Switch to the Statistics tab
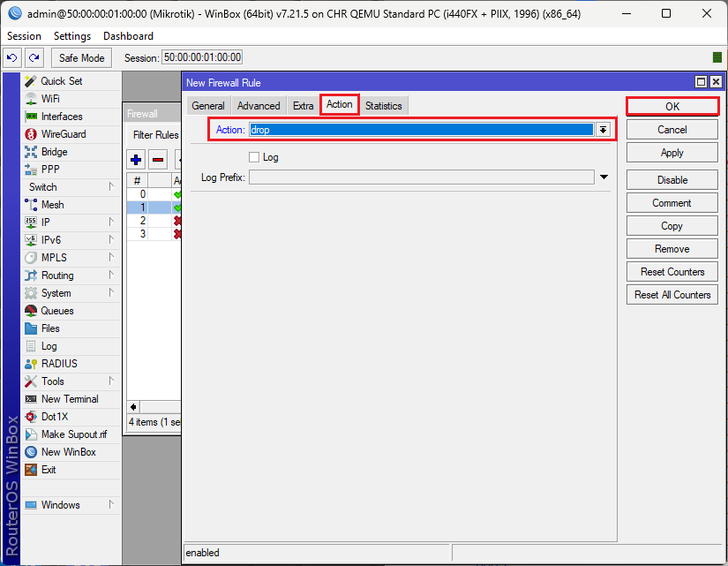Viewport: 728px width, 566px height. click(x=384, y=106)
